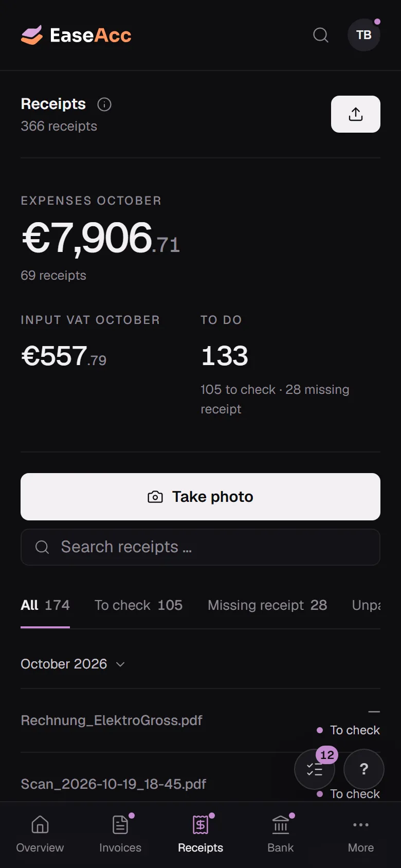Go to Overview in bottom navigation
Screen dimensions: 401x868
click(40, 834)
